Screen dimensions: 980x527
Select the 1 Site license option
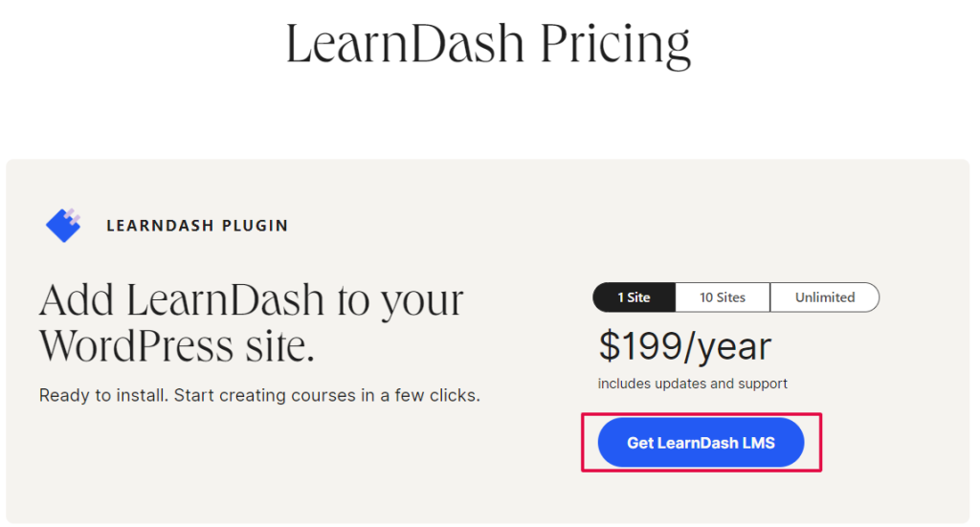(x=634, y=297)
